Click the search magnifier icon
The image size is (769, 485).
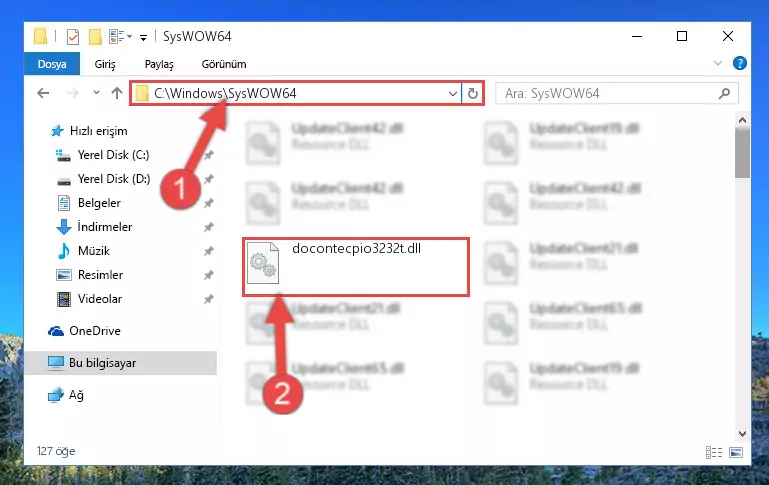click(x=724, y=93)
